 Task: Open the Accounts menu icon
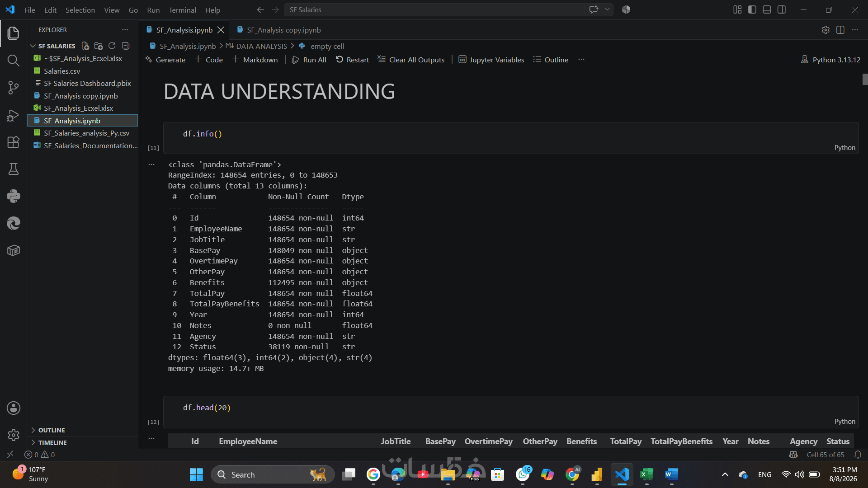click(x=14, y=408)
